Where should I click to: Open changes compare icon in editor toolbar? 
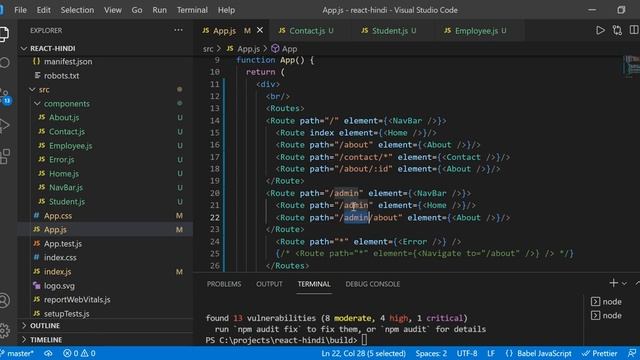(x=617, y=30)
